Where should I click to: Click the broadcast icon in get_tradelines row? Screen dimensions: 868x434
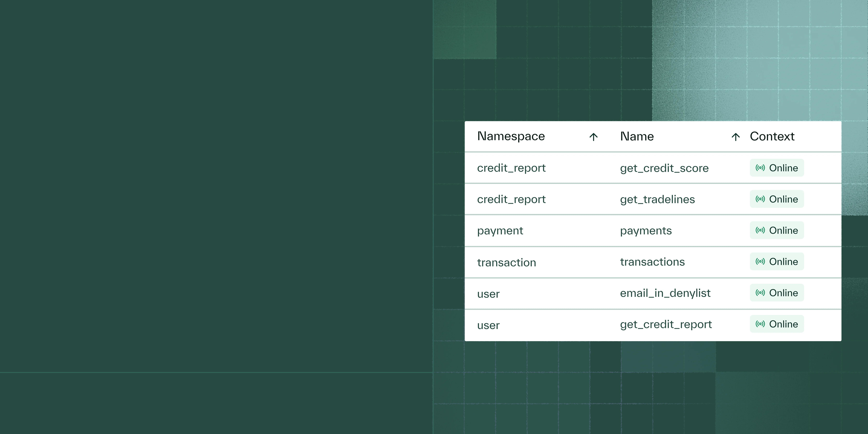(x=760, y=199)
